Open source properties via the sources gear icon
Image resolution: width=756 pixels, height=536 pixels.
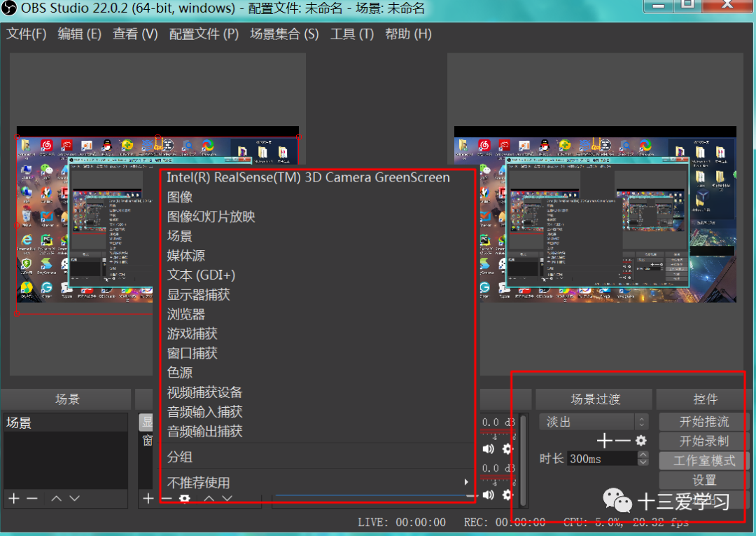click(185, 498)
